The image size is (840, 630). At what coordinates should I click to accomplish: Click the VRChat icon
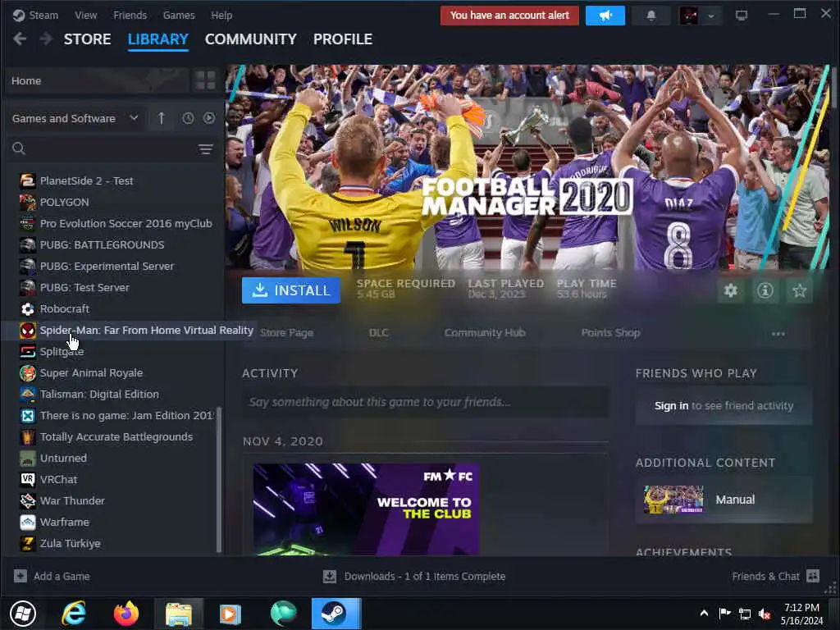(27, 479)
